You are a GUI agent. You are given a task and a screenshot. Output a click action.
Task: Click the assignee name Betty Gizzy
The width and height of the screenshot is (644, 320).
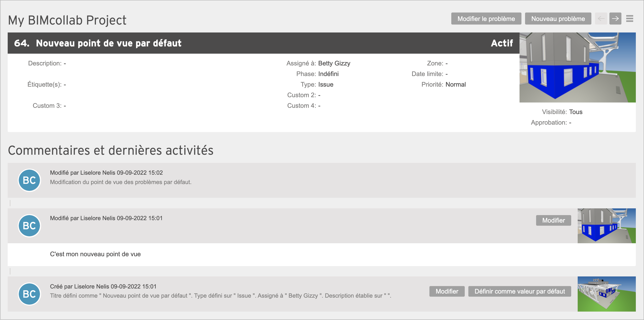click(x=334, y=63)
